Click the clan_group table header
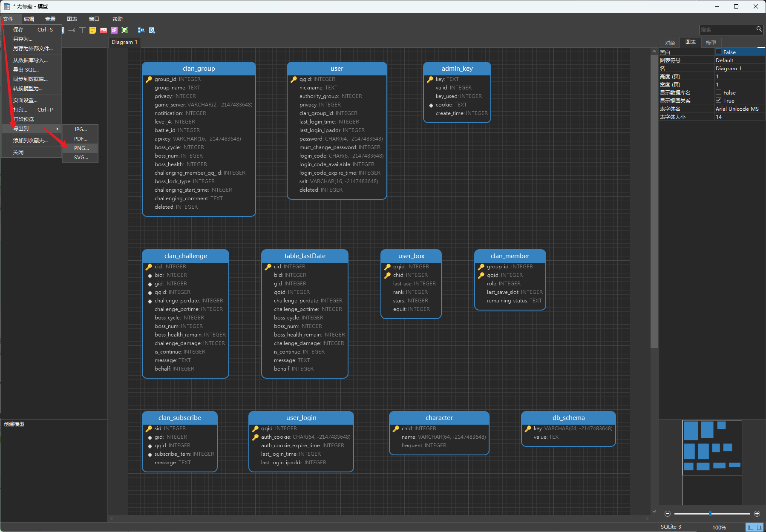This screenshot has height=532, width=766. point(199,69)
